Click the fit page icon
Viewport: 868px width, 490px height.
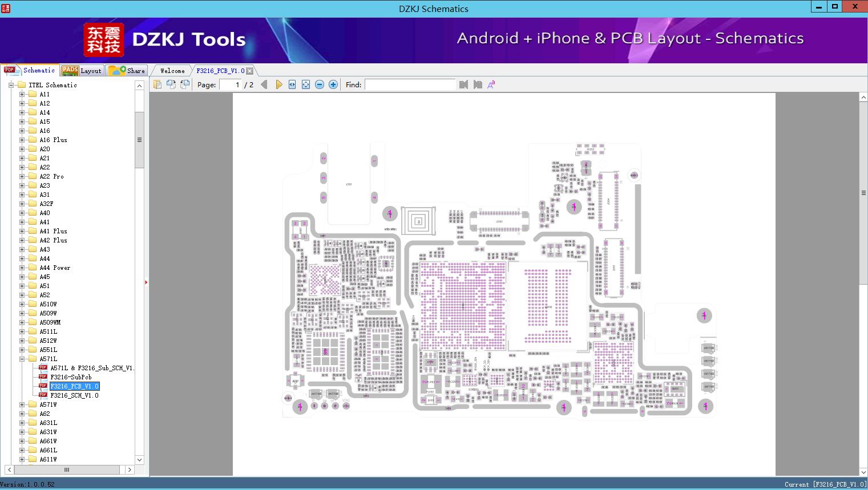[306, 84]
